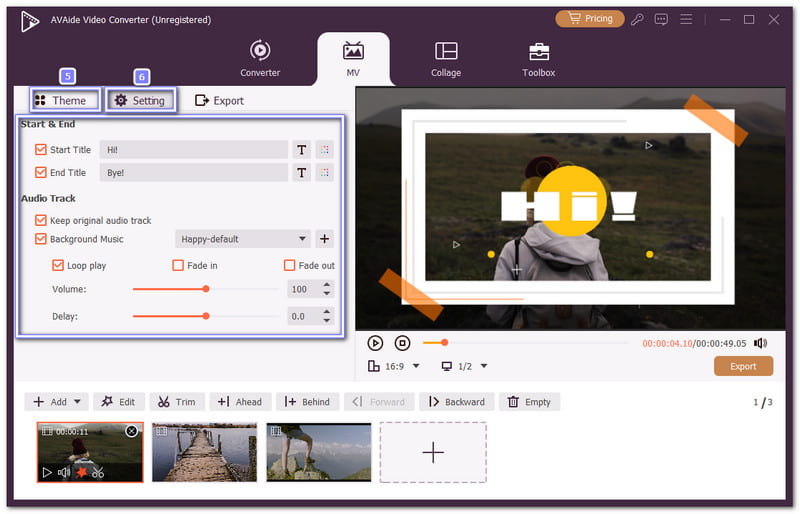Image resolution: width=800 pixels, height=514 pixels.
Task: Click the Volume slider handle
Action: (x=206, y=289)
